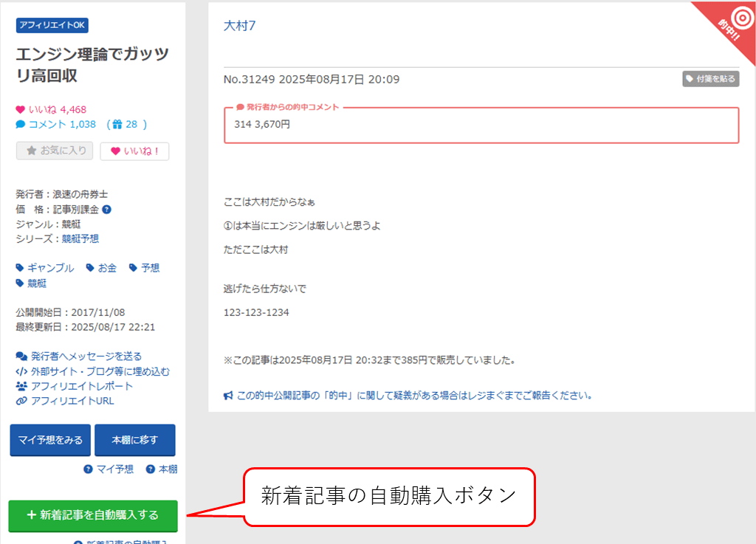Click the megaphone icon beside report notice

pos(228,396)
